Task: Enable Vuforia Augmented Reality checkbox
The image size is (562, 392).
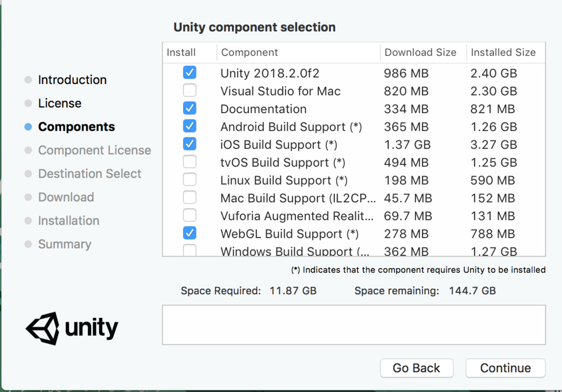Action: (189, 215)
